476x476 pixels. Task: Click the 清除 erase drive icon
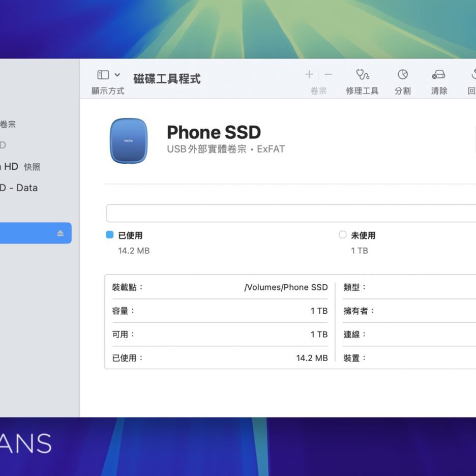coord(438,75)
